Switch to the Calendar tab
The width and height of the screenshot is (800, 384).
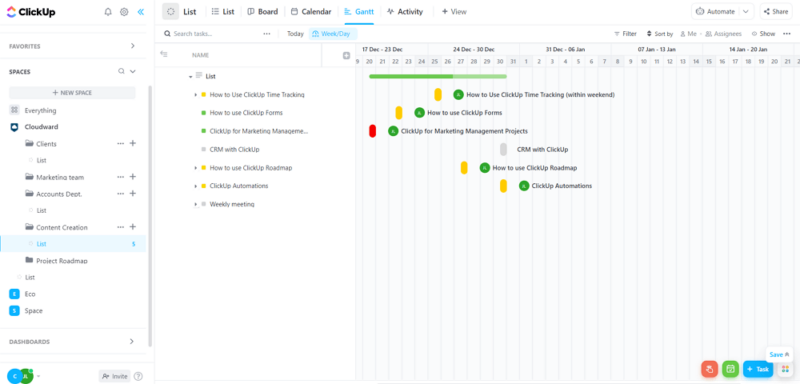(x=311, y=12)
